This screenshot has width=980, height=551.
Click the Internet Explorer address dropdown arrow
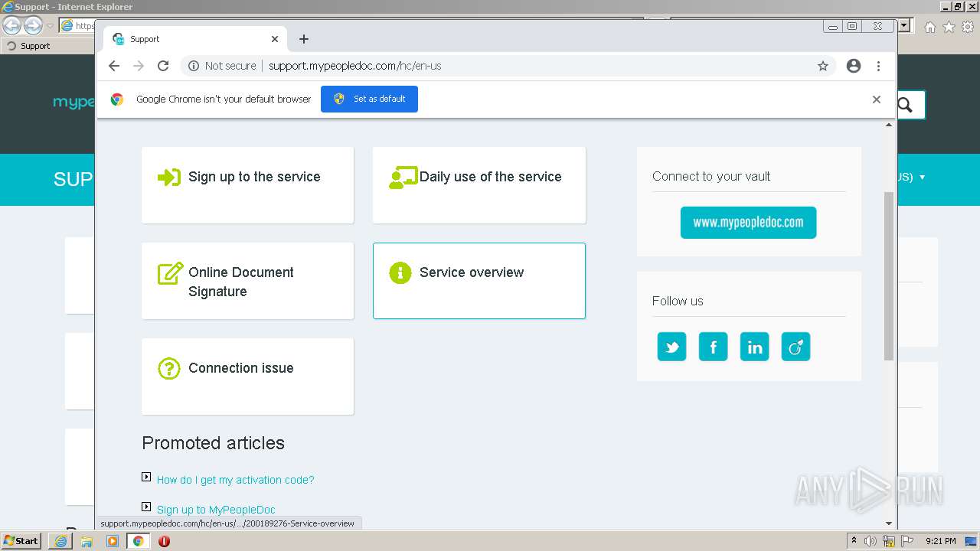pyautogui.click(x=904, y=25)
